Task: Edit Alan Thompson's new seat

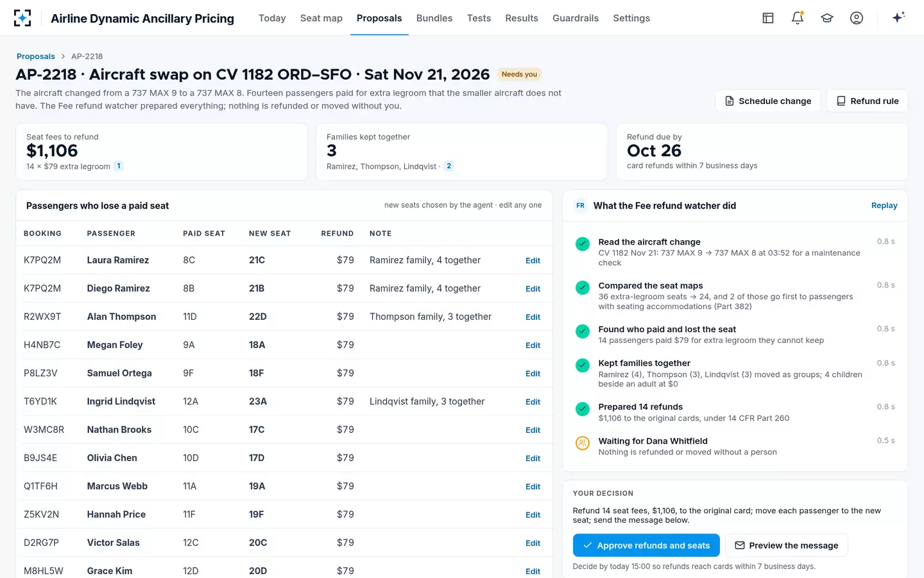Action: (x=533, y=317)
